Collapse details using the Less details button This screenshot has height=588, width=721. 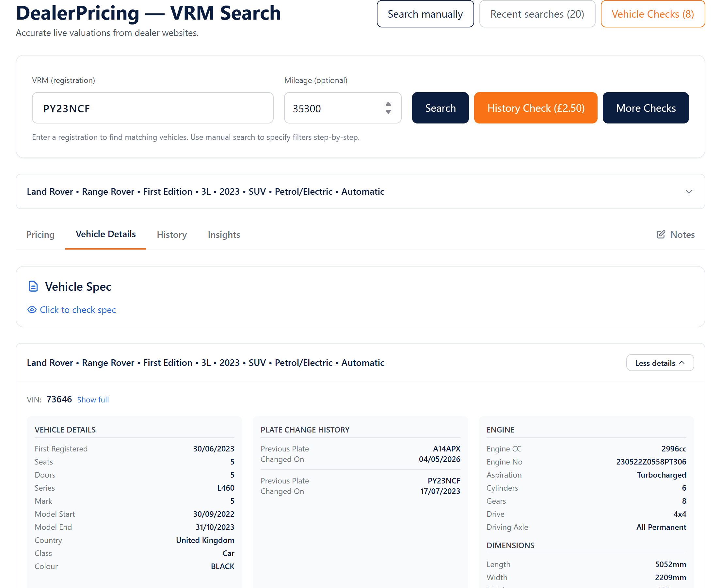(660, 363)
